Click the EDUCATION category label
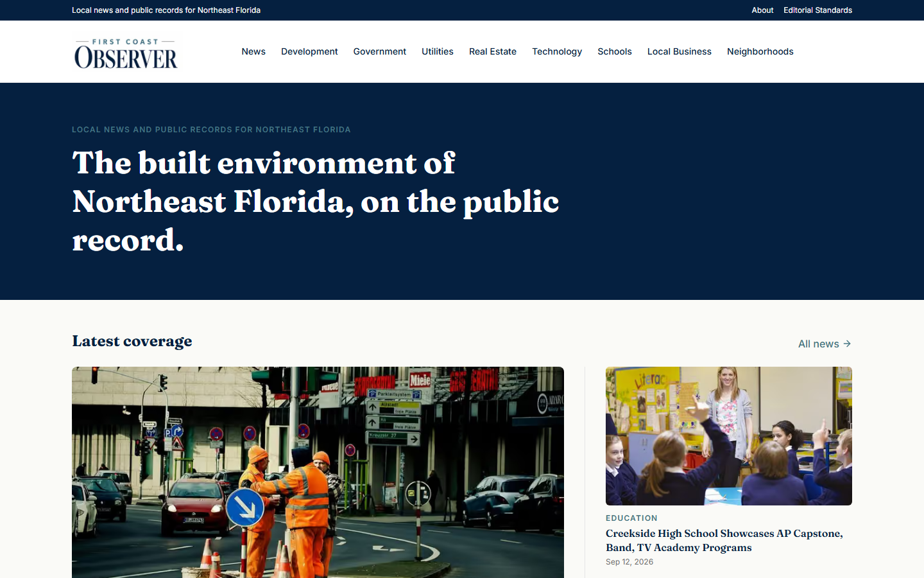 [631, 518]
